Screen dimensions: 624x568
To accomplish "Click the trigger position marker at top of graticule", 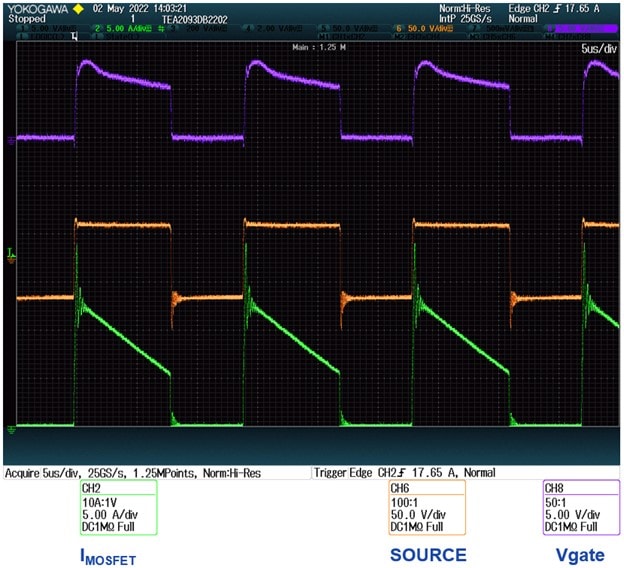I will tap(75, 38).
